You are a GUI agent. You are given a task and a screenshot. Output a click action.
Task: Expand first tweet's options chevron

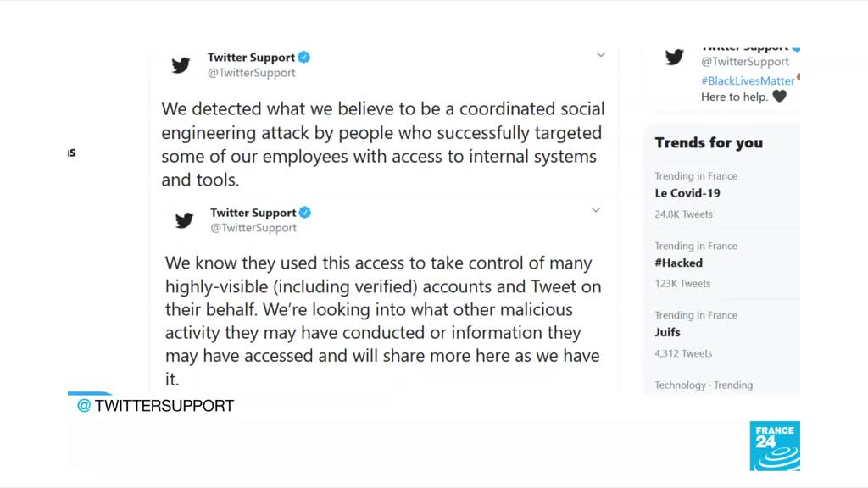[x=600, y=55]
